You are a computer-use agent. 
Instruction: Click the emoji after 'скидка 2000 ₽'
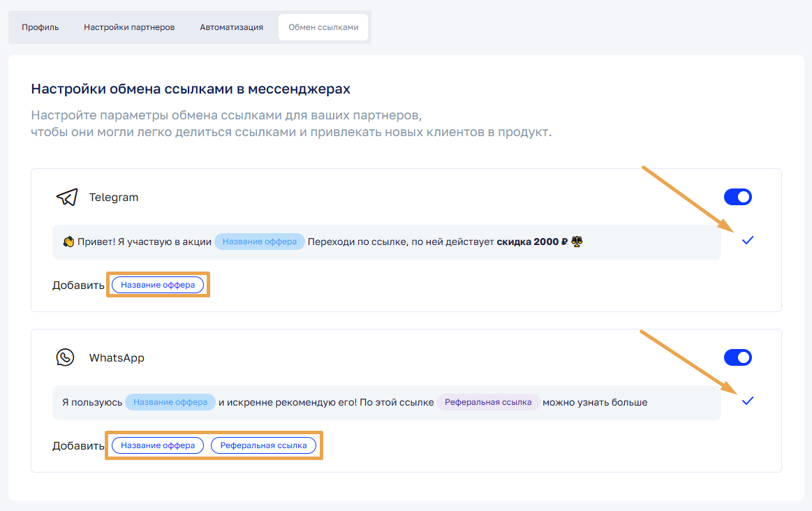pos(577,242)
